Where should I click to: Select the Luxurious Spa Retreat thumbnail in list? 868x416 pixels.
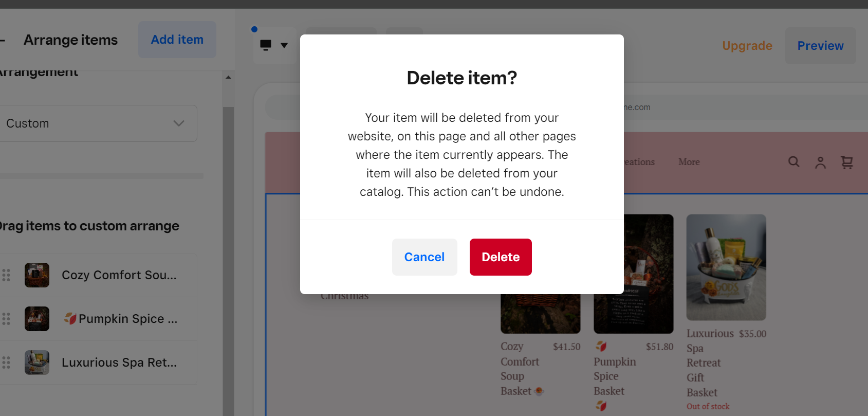[x=37, y=363]
